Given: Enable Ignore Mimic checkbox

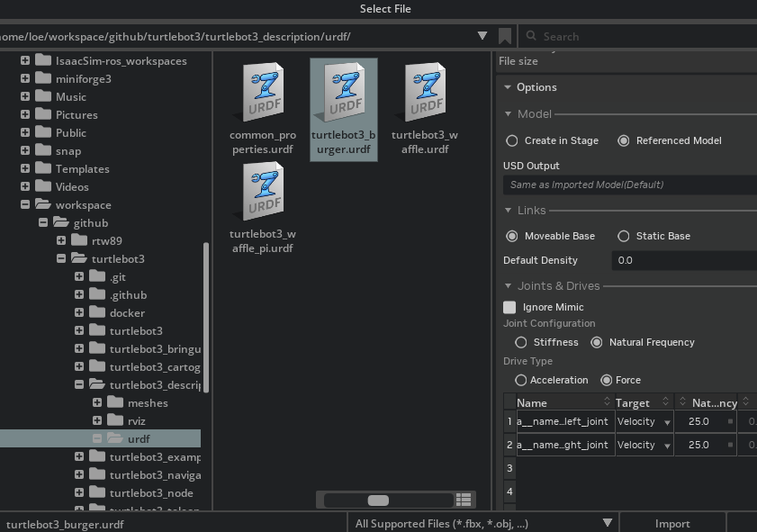Looking at the screenshot, I should tap(509, 307).
